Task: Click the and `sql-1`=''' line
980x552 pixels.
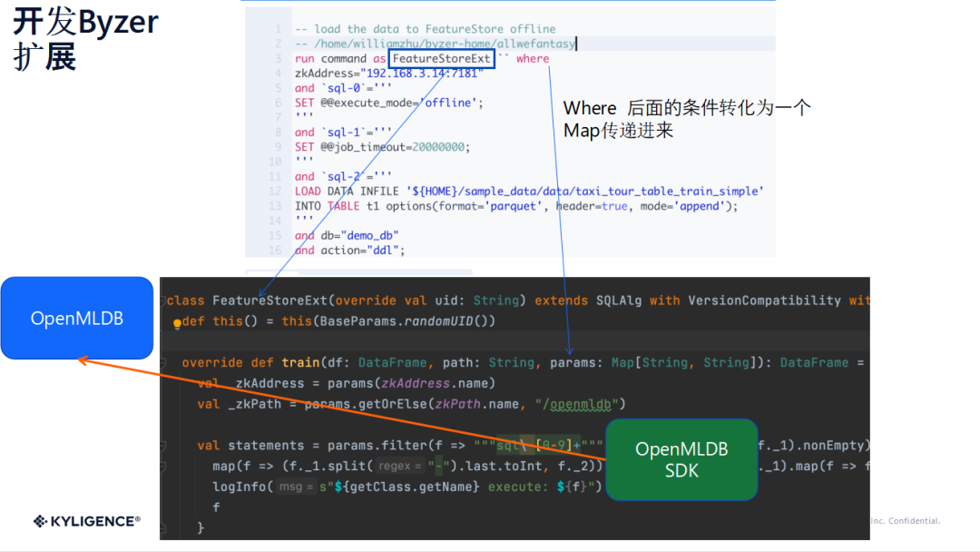Action: [343, 133]
